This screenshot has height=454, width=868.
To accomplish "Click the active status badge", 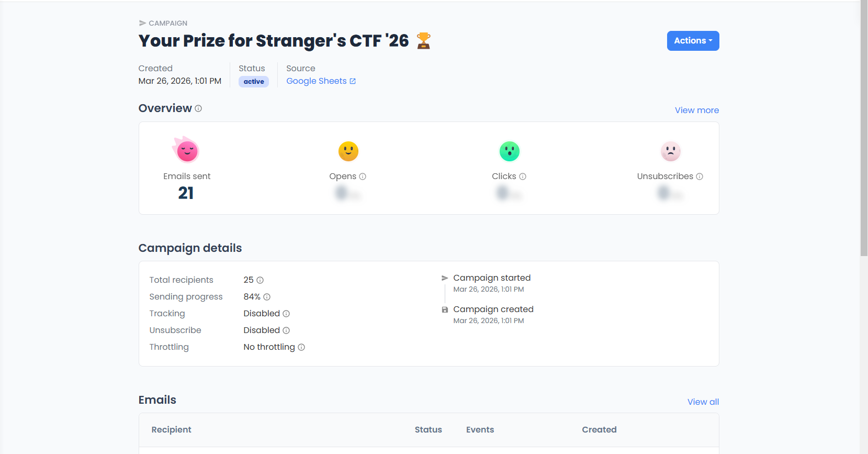I will [254, 82].
